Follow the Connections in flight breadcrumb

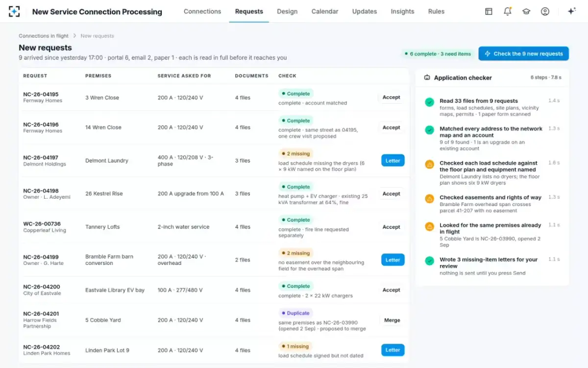click(44, 36)
